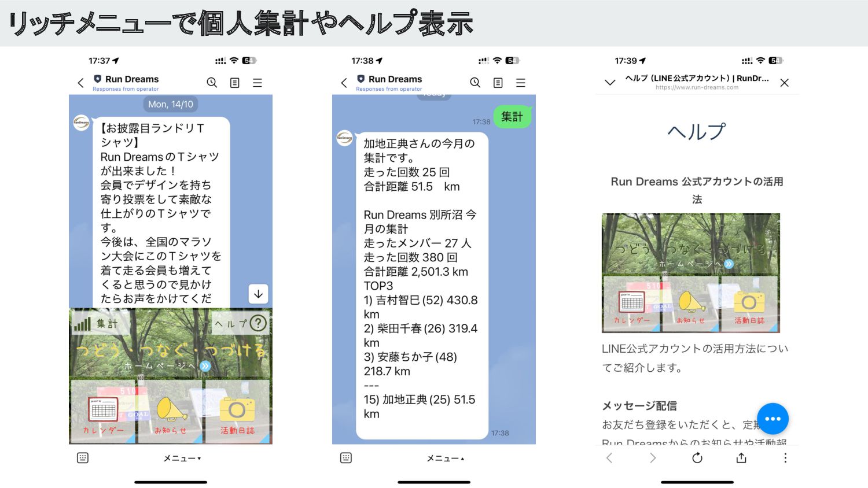Tap ホームページへ banner in the 17:37 rich menu
Screen dimensions: 868x488
point(168,365)
